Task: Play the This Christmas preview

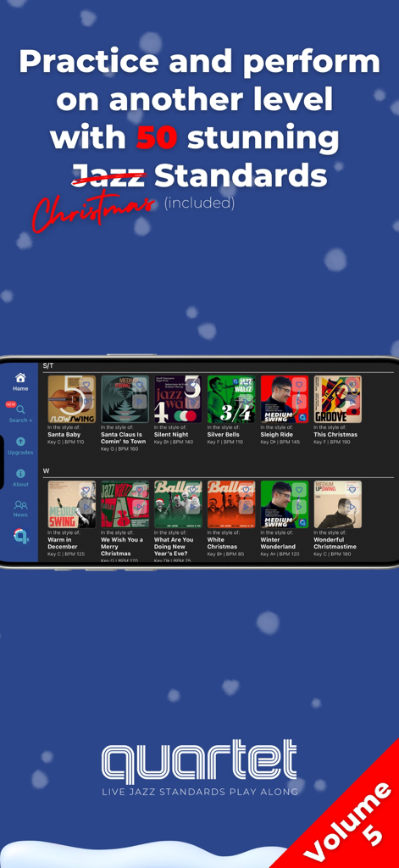Action: coord(352,401)
